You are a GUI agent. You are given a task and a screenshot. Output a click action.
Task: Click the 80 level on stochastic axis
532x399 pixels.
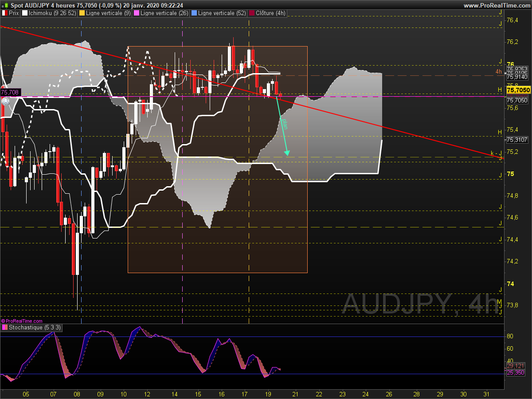tap(510, 336)
